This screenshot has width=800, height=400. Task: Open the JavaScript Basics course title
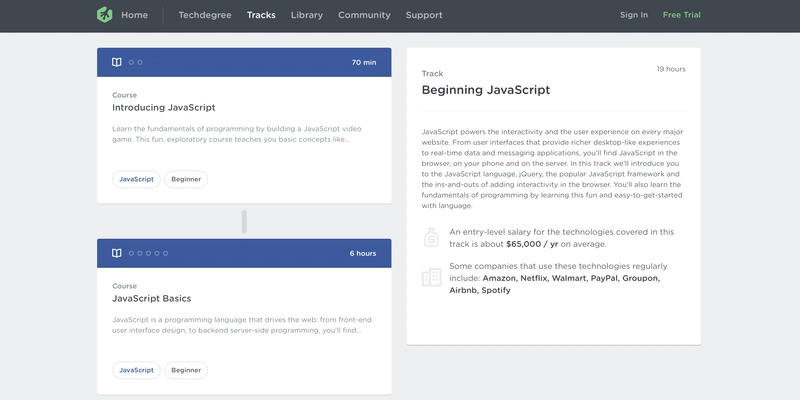(x=152, y=298)
